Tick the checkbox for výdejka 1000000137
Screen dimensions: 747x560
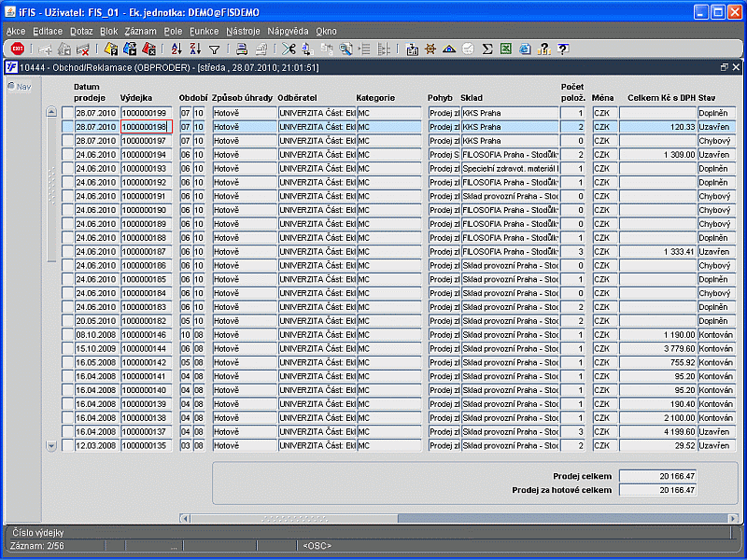(67, 431)
